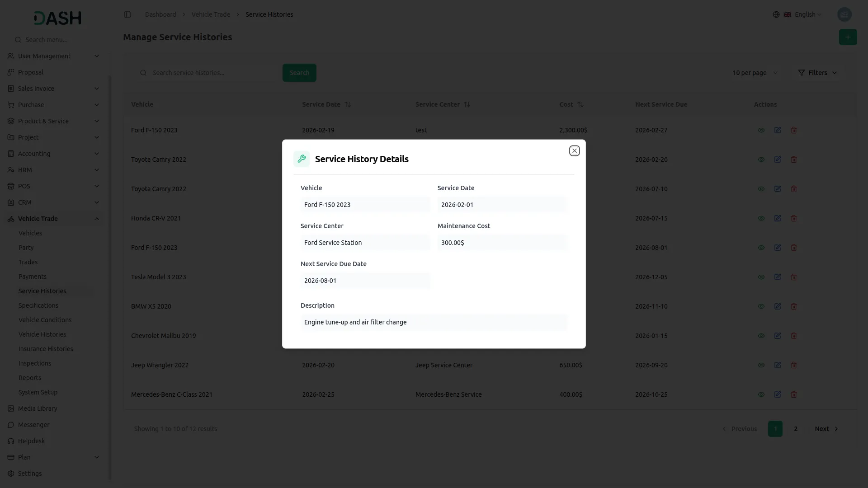Open the 10 per page dropdown

coord(755,73)
